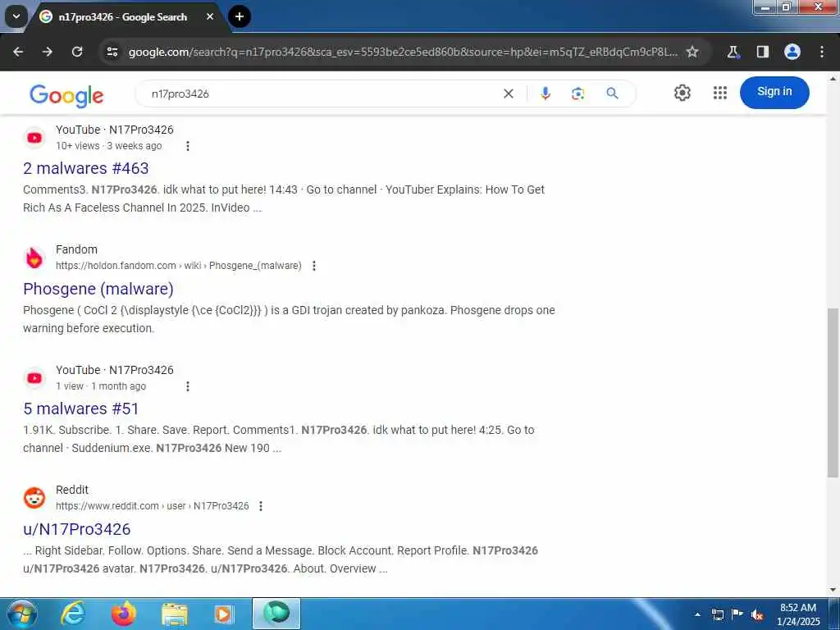Click the Sign in button

click(774, 92)
